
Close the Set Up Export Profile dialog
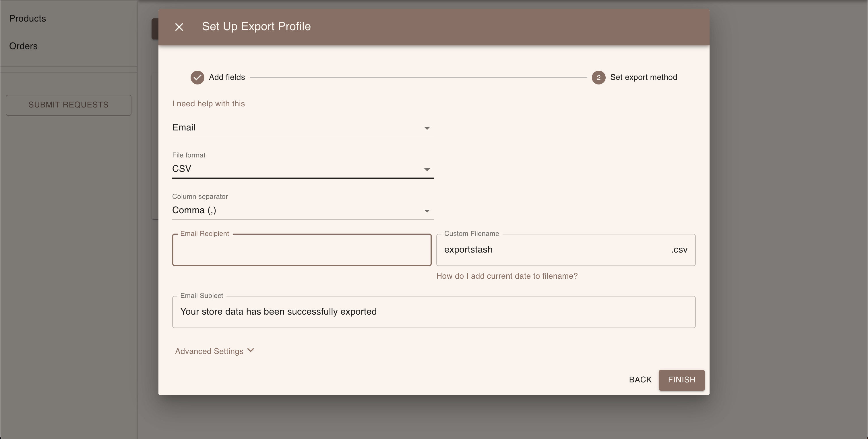point(179,27)
